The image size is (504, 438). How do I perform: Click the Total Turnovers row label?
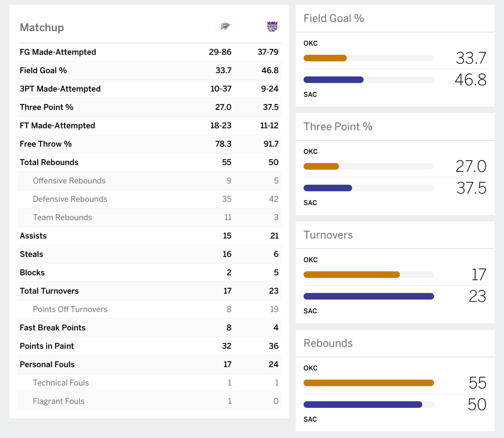[x=49, y=291]
